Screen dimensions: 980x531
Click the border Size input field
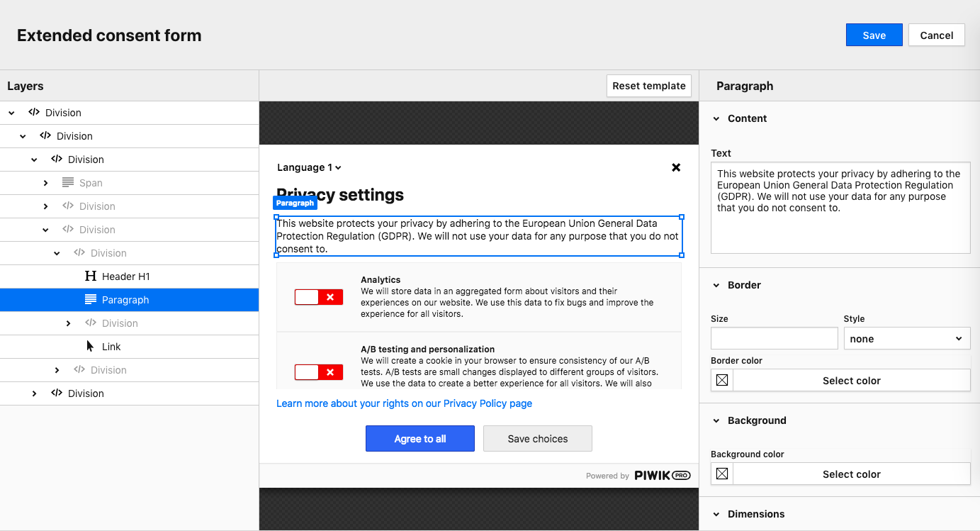774,338
